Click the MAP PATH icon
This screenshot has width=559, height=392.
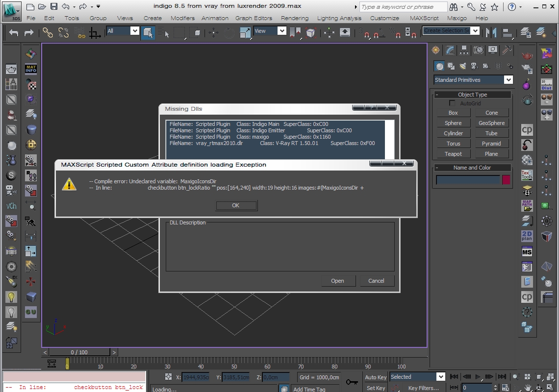click(x=527, y=206)
